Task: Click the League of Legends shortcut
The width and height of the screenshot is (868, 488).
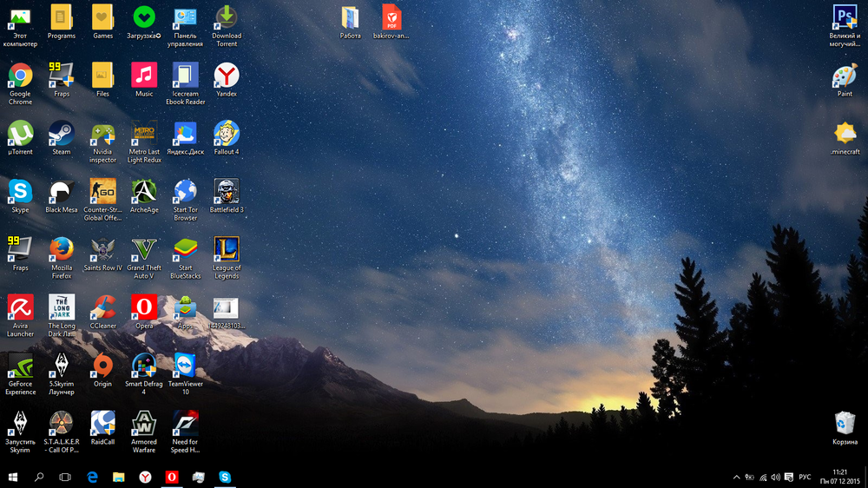Action: tap(227, 250)
